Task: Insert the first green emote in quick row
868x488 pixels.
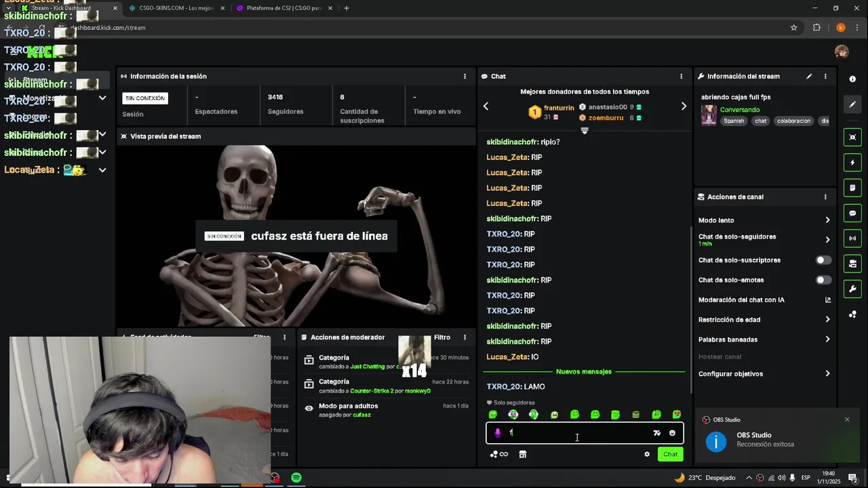Action: 493,415
